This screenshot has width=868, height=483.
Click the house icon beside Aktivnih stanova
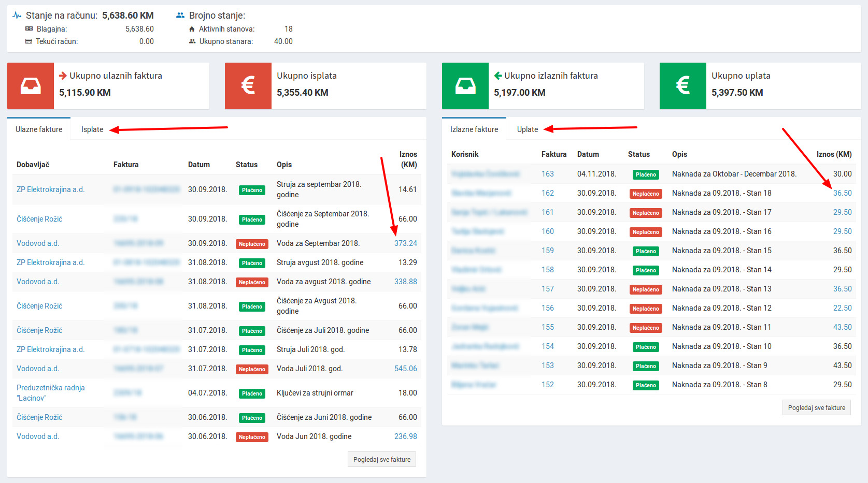point(192,29)
